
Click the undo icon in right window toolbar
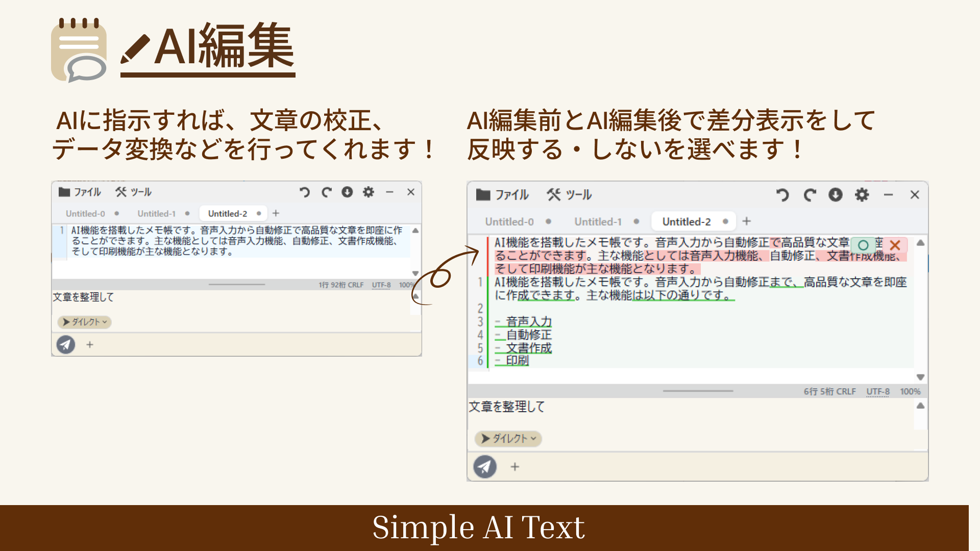pyautogui.click(x=783, y=195)
